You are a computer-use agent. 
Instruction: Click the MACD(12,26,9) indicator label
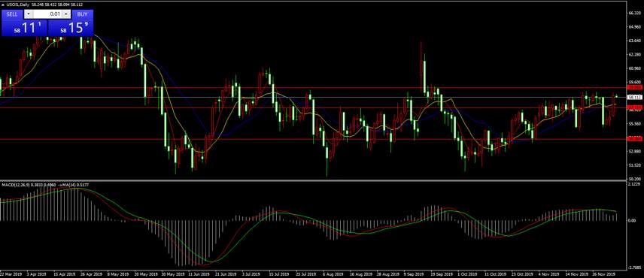(x=15, y=186)
